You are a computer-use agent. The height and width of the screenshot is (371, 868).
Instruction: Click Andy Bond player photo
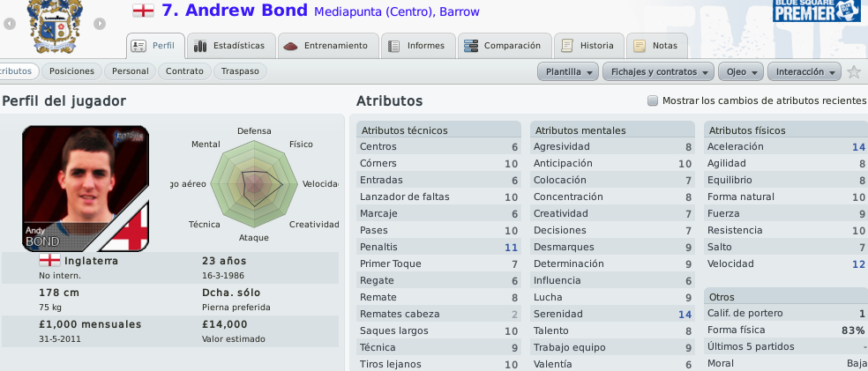86,189
